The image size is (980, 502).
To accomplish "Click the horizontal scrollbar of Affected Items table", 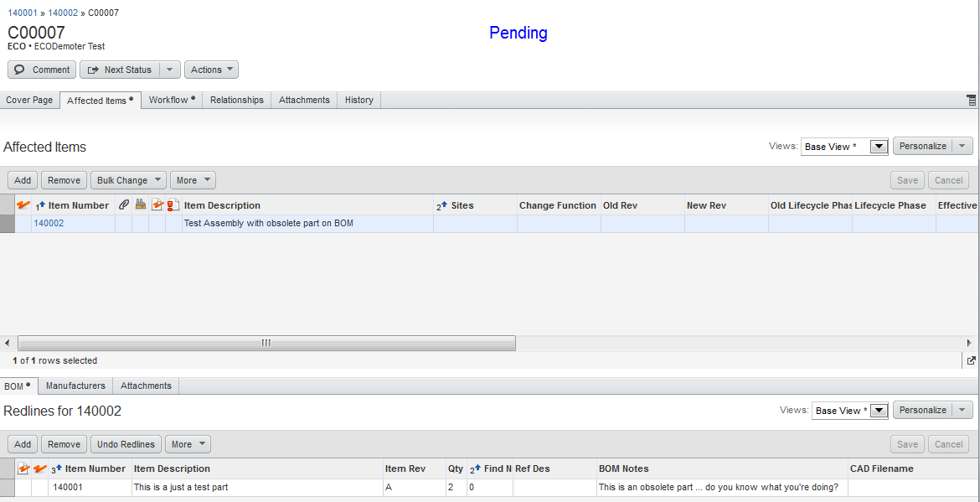I will pyautogui.click(x=266, y=343).
